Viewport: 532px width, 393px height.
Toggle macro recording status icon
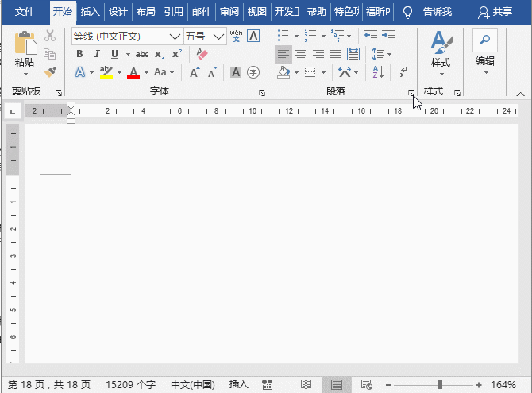(267, 385)
